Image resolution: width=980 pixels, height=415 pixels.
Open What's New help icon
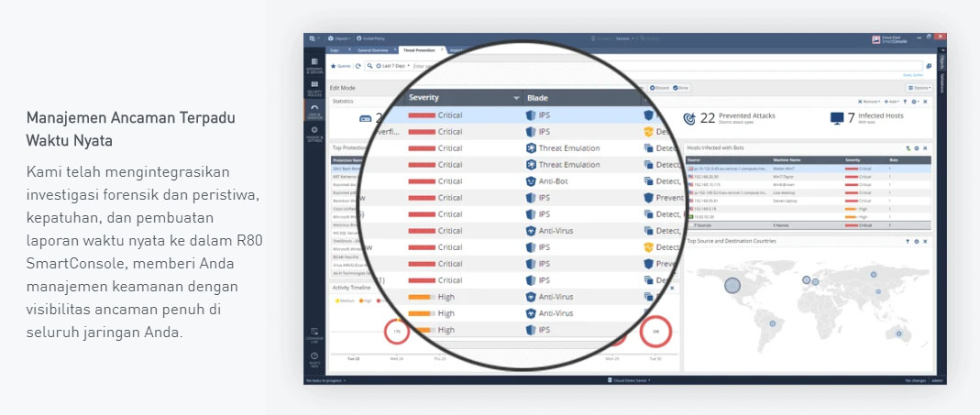(x=314, y=358)
